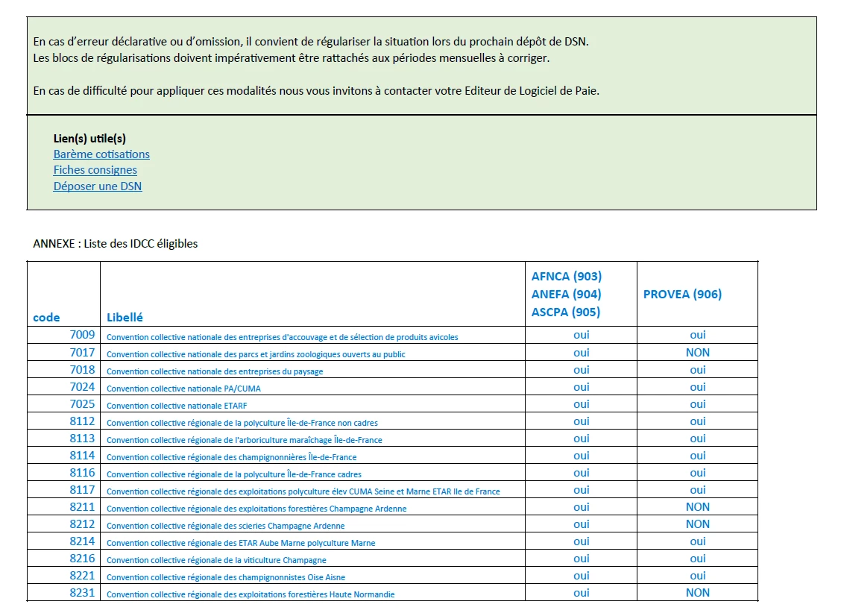Viewport: 841px width, 616px height.
Task: Select the produits avicoles convention label
Action: pyautogui.click(x=282, y=337)
